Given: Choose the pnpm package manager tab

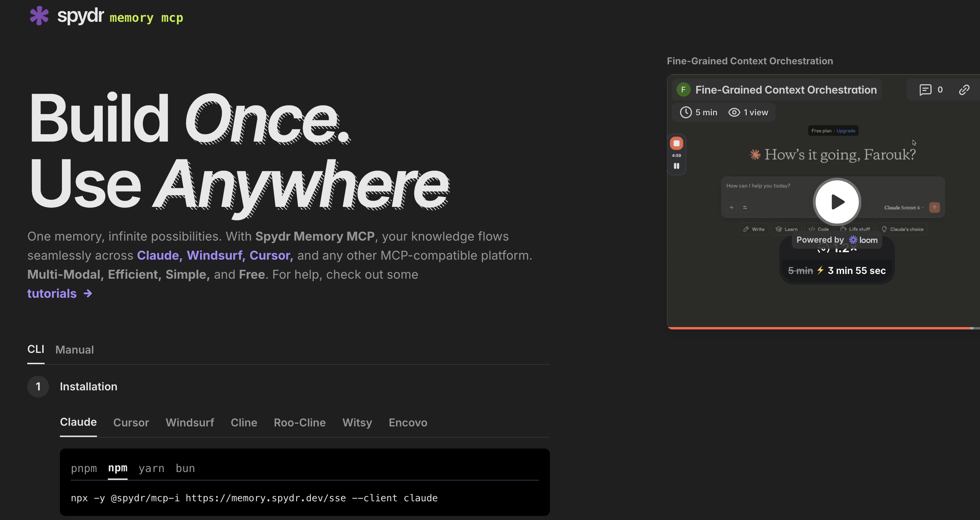Looking at the screenshot, I should (x=84, y=468).
